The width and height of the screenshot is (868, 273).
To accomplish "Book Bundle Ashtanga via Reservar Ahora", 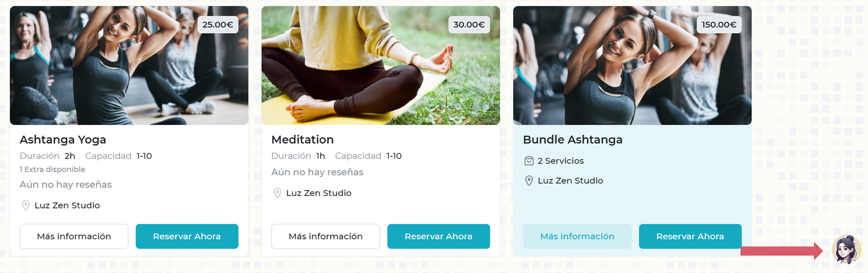I will [x=690, y=236].
